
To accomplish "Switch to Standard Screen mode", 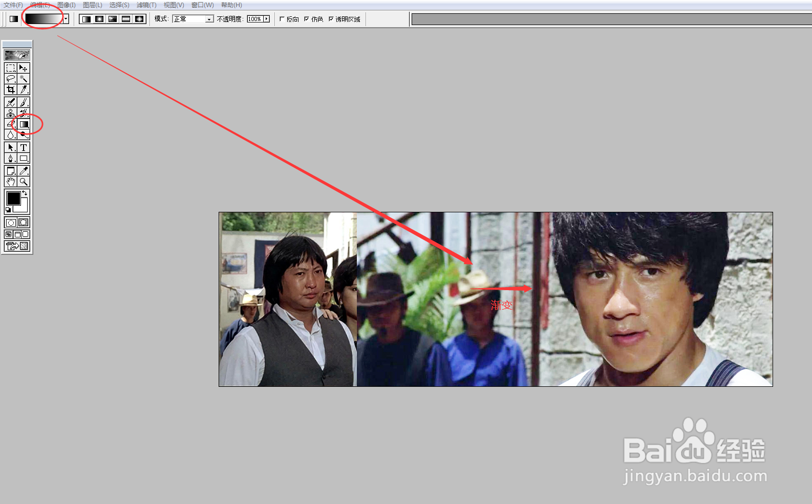I will 9,234.
